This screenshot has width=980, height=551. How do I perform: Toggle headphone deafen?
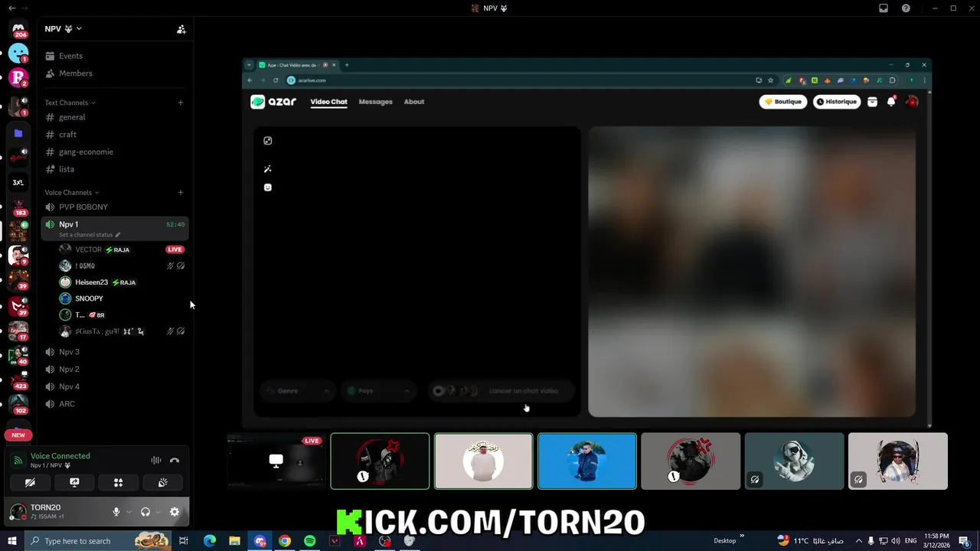(145, 512)
